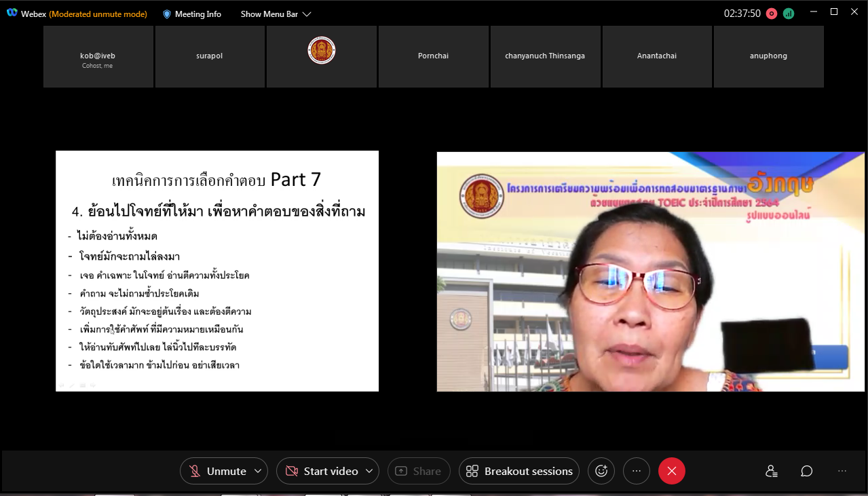Expand the Unmute audio options arrow
Image resolution: width=868 pixels, height=496 pixels.
coord(257,471)
